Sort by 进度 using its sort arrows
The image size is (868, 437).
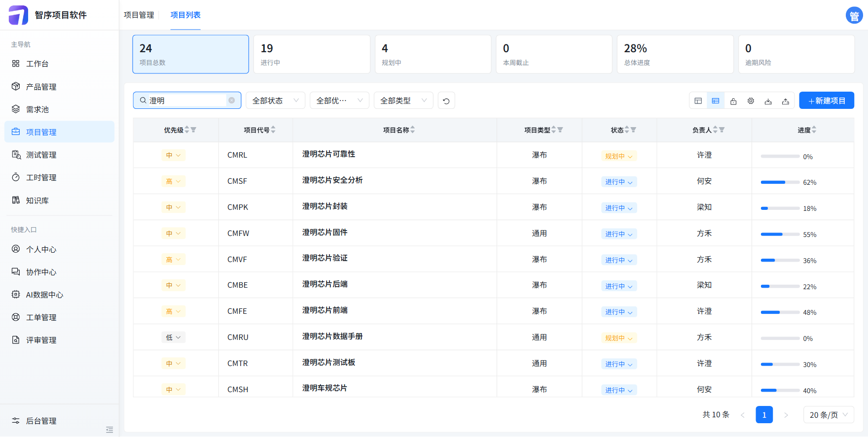click(x=814, y=130)
